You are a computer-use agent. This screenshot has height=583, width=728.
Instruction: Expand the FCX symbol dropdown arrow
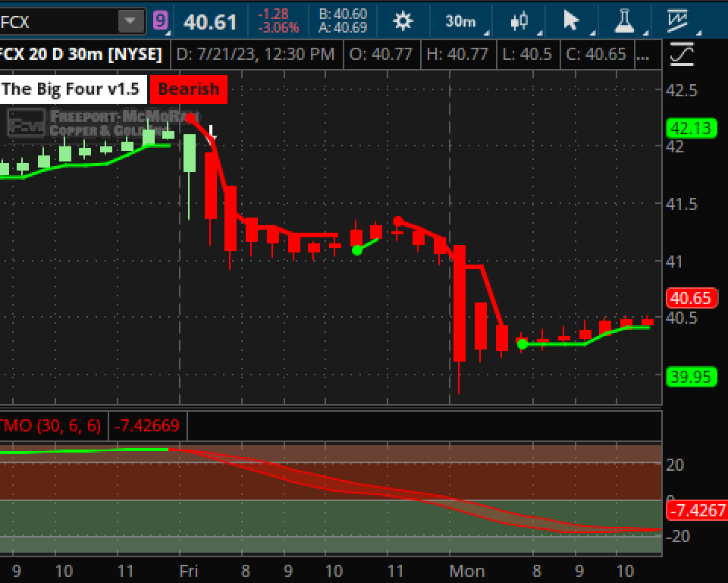tap(132, 21)
